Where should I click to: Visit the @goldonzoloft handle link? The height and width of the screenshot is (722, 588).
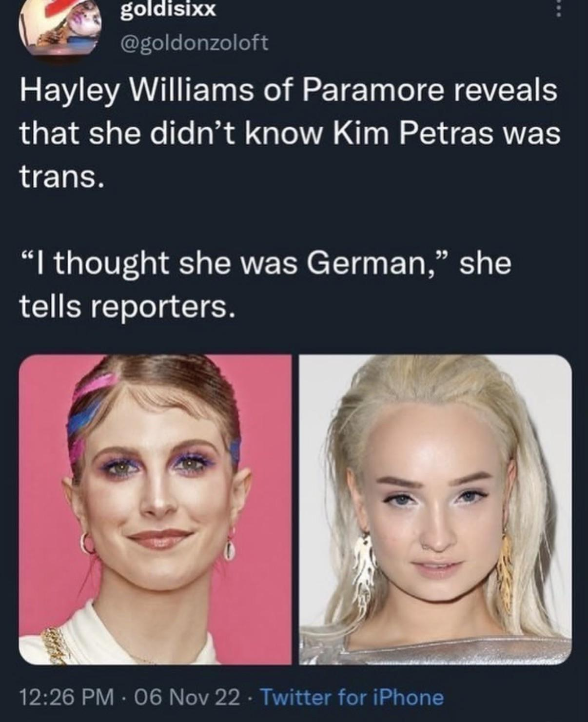click(194, 43)
